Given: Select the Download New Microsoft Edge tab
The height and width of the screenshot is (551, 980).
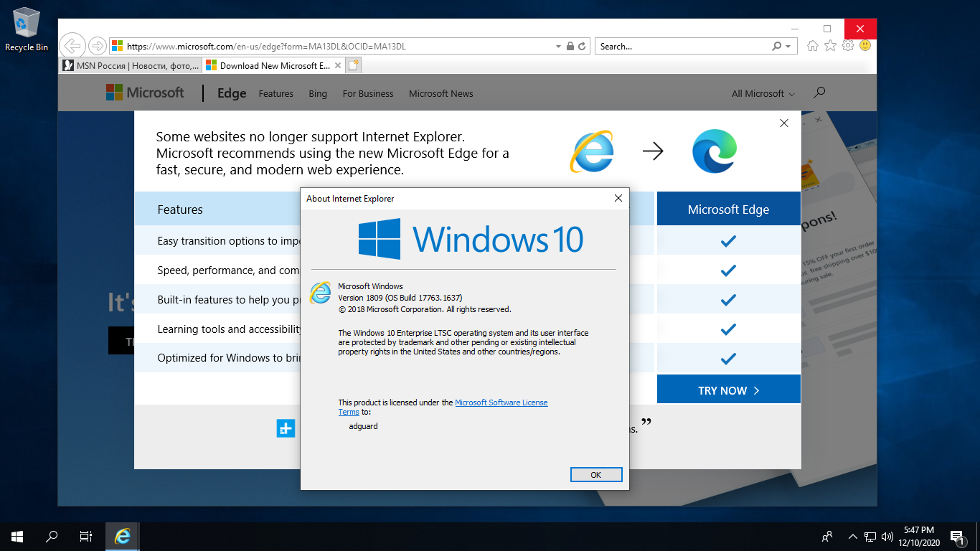Looking at the screenshot, I should point(273,65).
